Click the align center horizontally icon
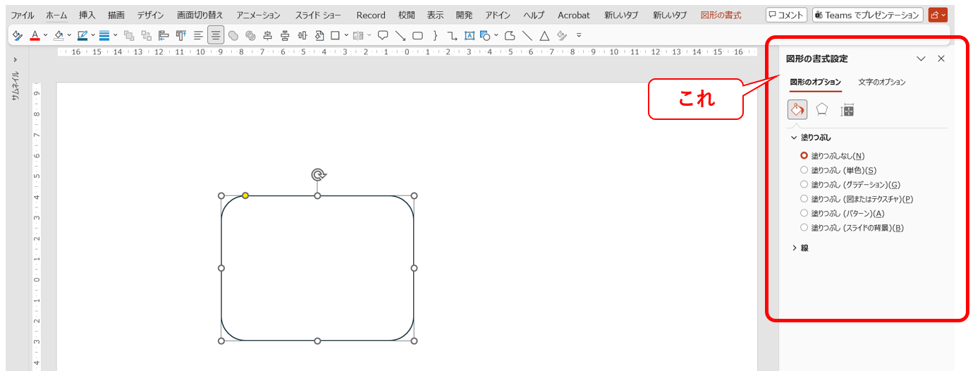Screen dimensions: 980x371 point(268,35)
